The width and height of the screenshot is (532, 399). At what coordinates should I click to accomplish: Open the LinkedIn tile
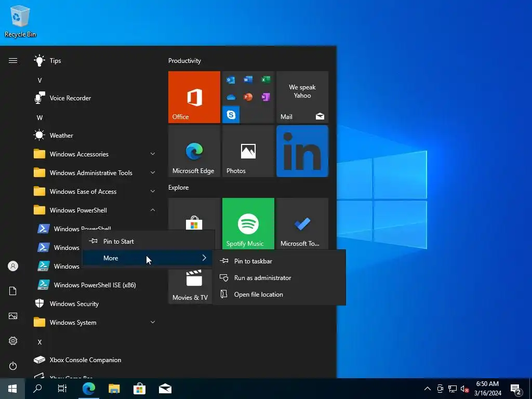[x=302, y=151]
